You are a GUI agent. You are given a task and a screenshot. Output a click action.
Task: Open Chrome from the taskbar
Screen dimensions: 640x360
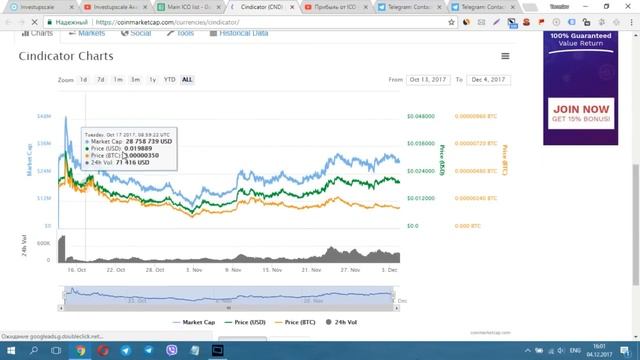80,351
